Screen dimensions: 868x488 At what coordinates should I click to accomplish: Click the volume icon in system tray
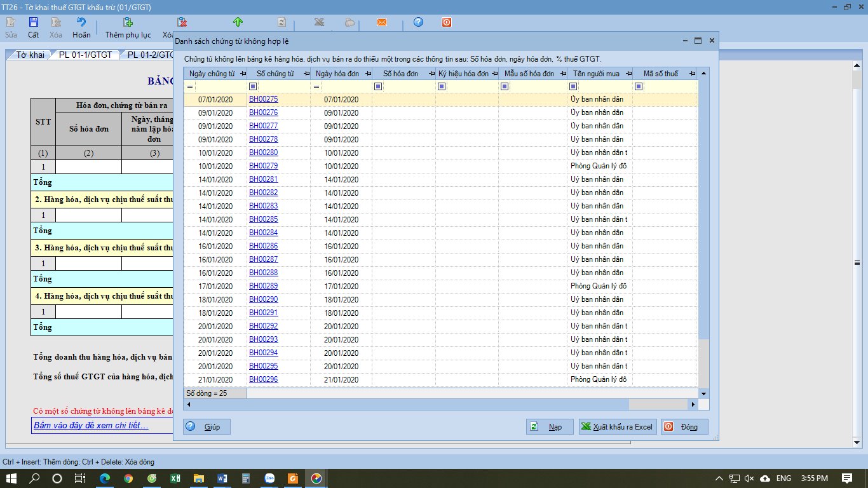[x=749, y=478]
